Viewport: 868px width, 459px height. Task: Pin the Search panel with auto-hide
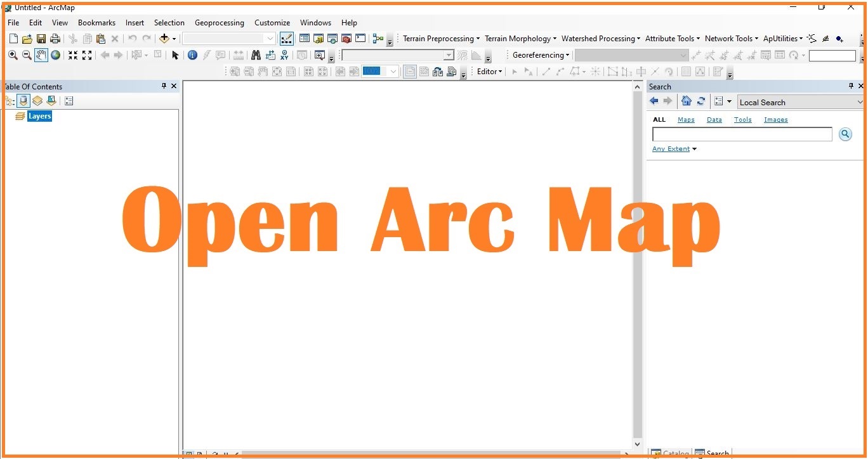coord(851,86)
